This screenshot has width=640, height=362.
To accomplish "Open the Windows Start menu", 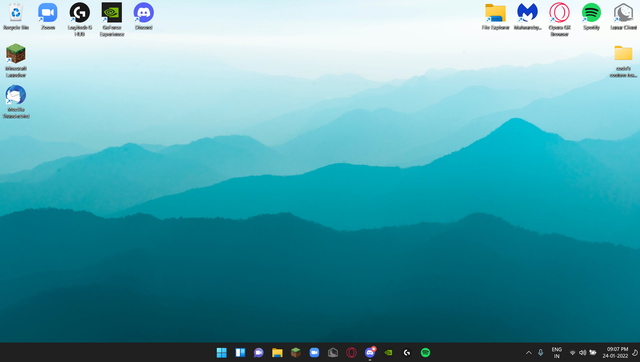I will click(222, 353).
